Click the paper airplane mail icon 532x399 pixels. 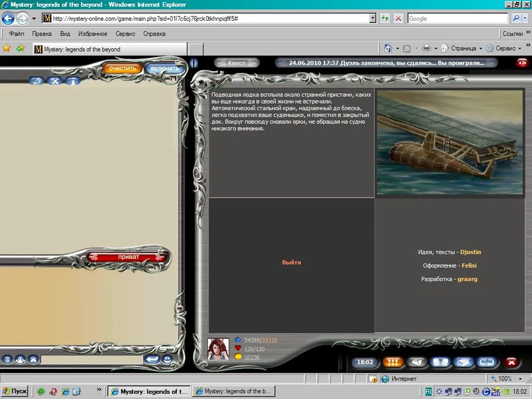pyautogui.click(x=418, y=362)
